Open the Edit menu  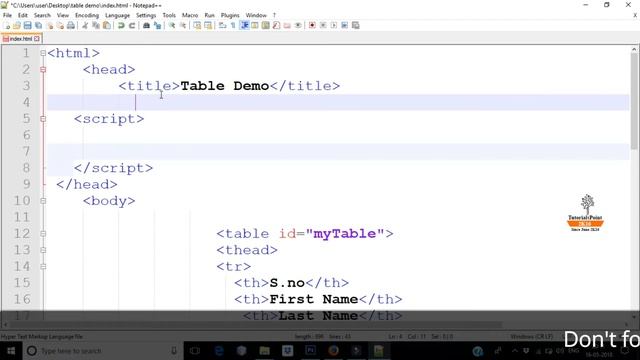[x=22, y=15]
